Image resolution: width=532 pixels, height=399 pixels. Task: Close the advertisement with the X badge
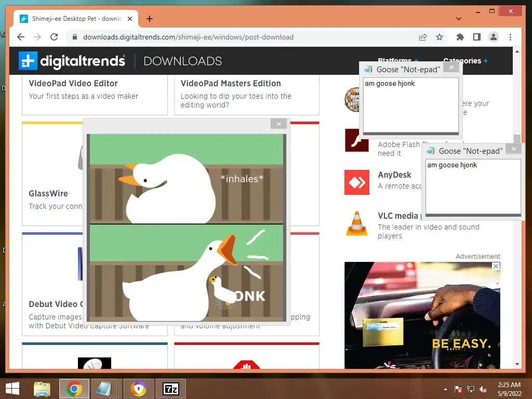point(496,267)
